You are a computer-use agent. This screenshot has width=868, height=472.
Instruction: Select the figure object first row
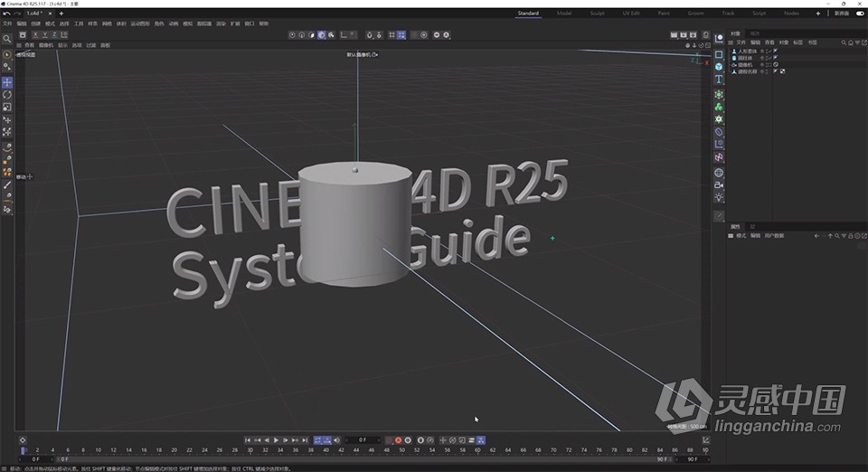[746, 52]
